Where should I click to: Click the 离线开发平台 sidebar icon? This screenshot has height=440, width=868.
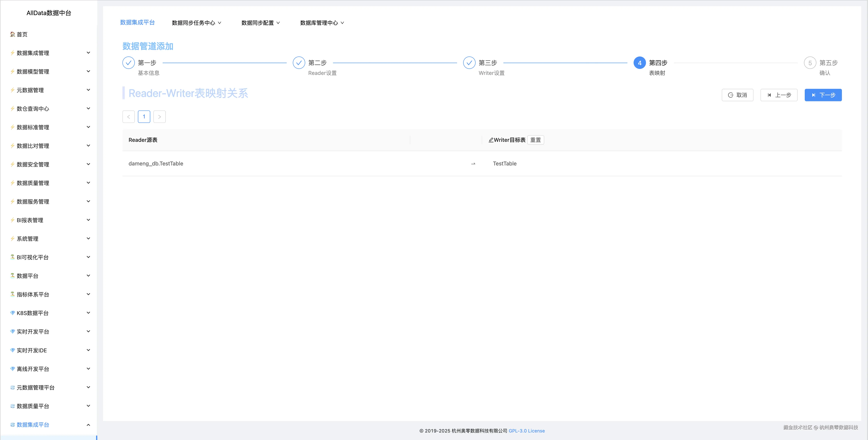[12, 368]
